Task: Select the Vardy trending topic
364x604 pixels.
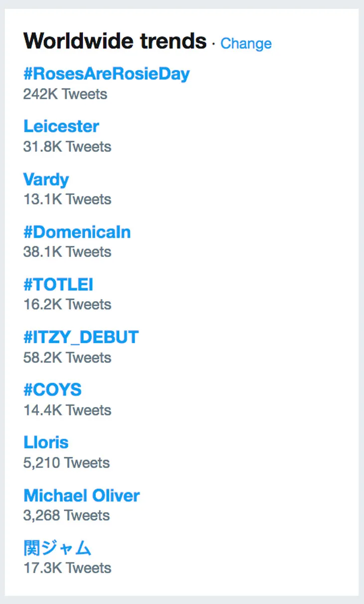Action: pos(46,179)
